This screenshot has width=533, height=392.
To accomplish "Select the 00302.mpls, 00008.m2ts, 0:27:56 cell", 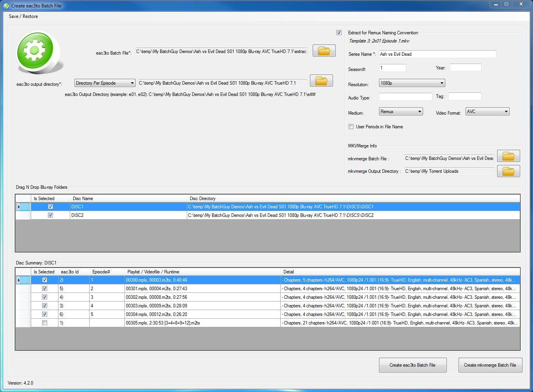I will coord(202,297).
